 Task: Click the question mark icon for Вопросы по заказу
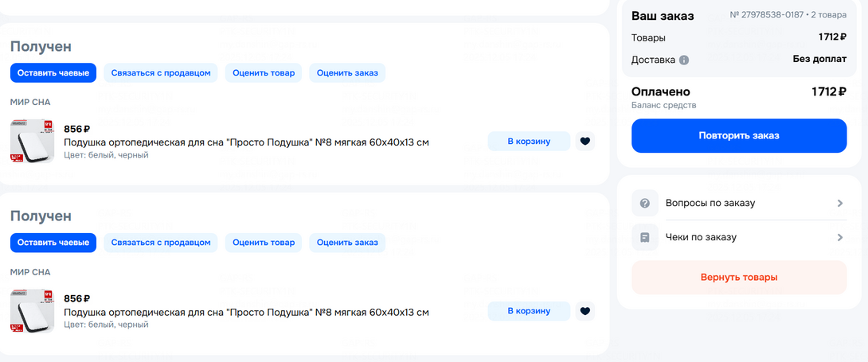click(x=645, y=203)
